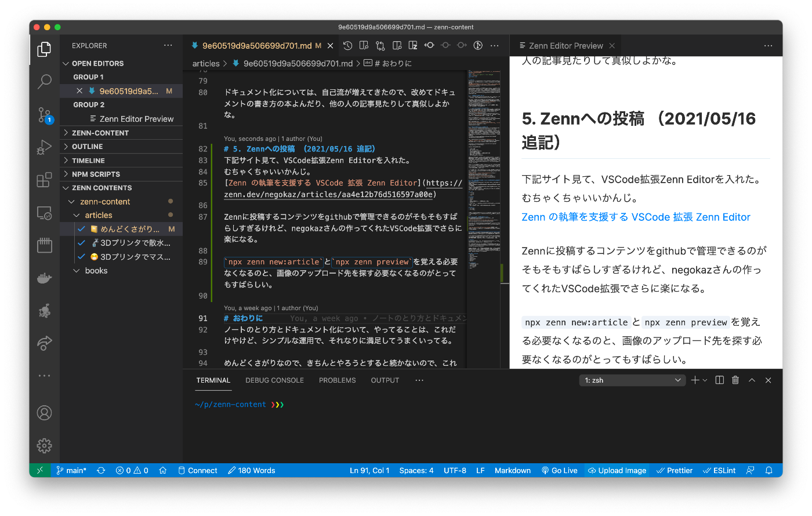The image size is (812, 516).
Task: Maximize the terminal panel with the up chevron
Action: click(752, 380)
